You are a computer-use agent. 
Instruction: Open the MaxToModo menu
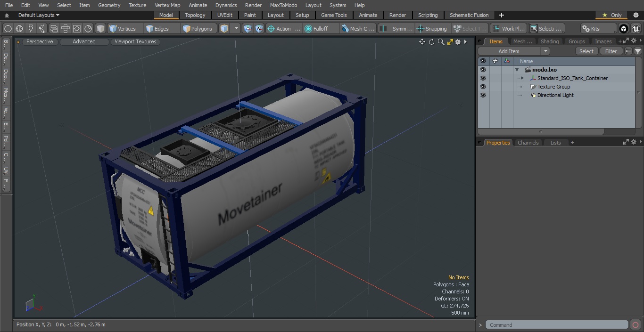pyautogui.click(x=283, y=5)
